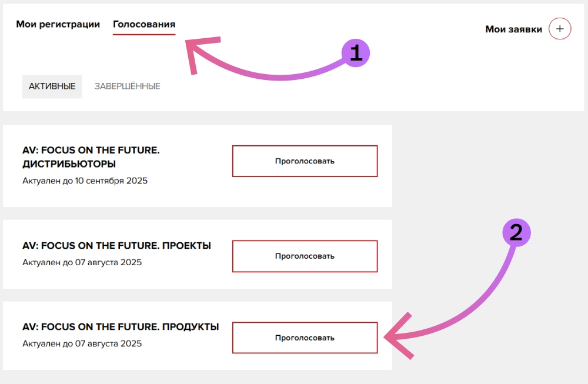Open the Голосования tab
This screenshot has width=588, height=384.
click(144, 25)
